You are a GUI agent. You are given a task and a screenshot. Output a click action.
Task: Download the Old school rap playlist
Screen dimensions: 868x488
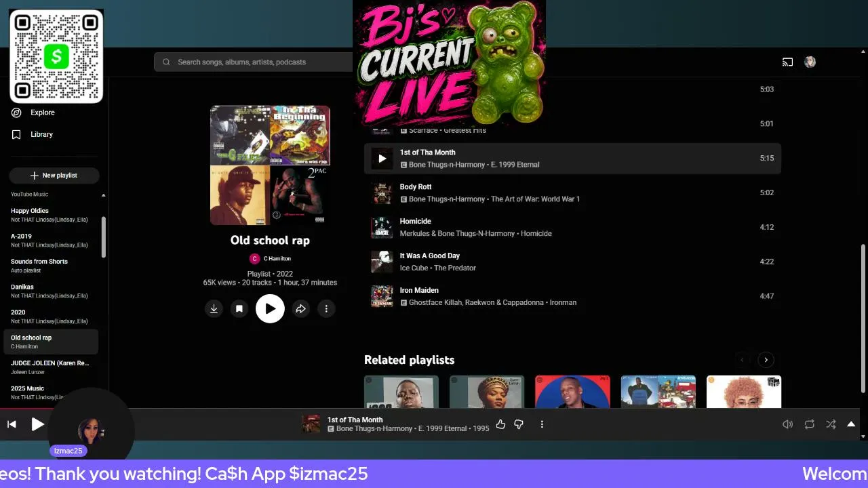[214, 309]
